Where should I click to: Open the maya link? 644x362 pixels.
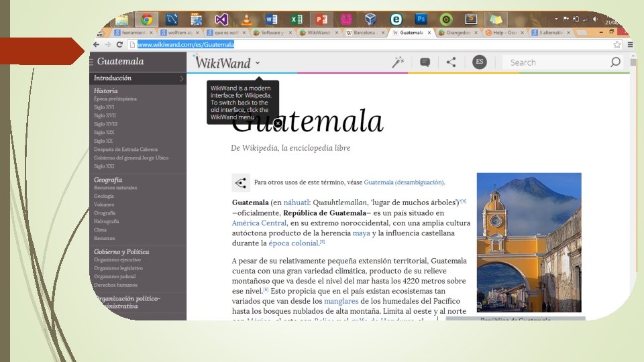(362, 233)
